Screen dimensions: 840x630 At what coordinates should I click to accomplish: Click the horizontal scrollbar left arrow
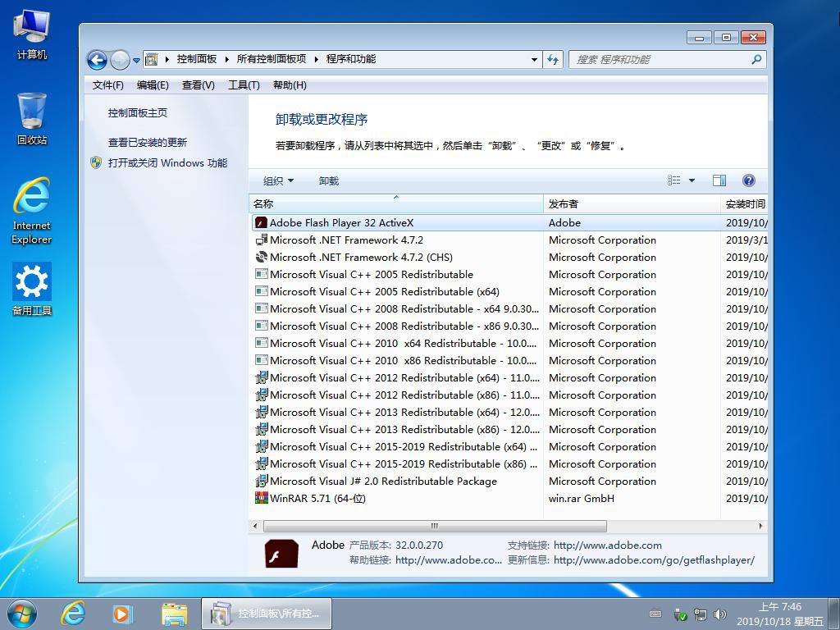pyautogui.click(x=255, y=526)
